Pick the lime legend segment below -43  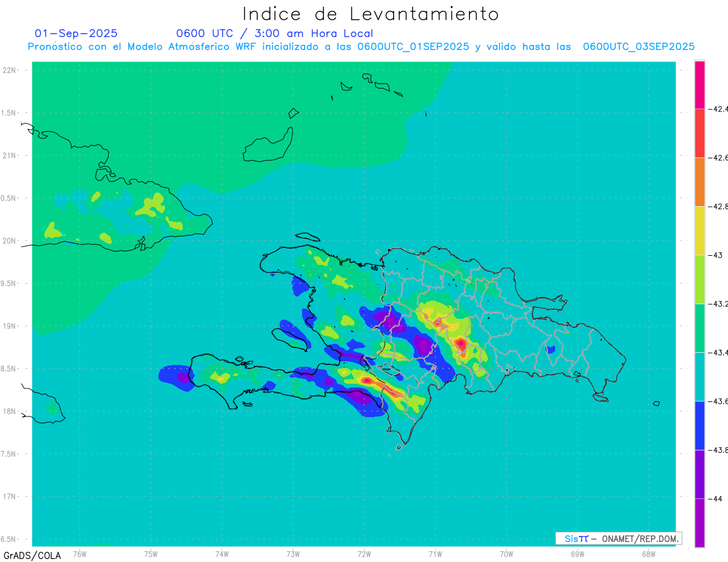(x=699, y=279)
